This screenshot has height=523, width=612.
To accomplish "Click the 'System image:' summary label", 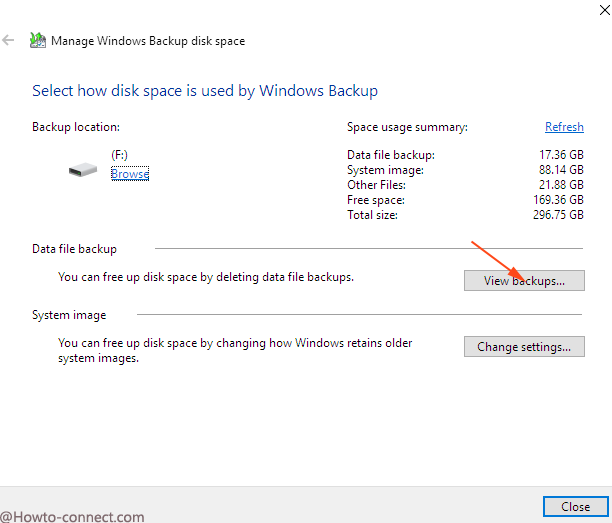I will (x=385, y=170).
